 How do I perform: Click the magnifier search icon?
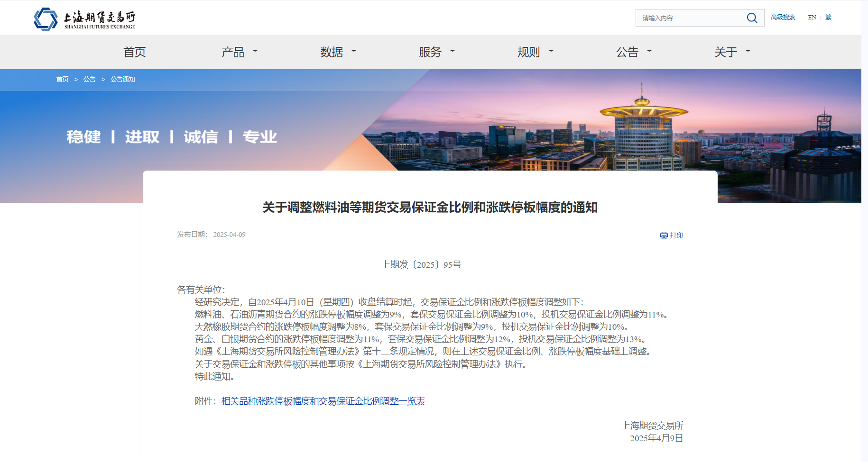(752, 18)
